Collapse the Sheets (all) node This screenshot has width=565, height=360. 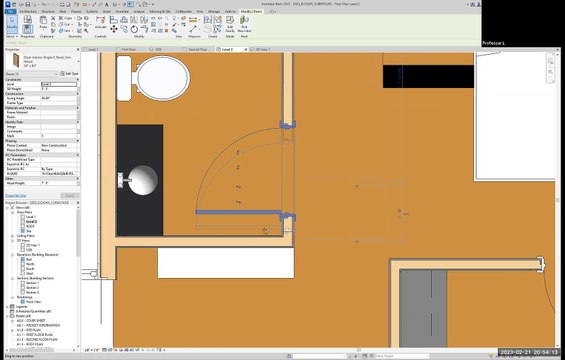pos(7,316)
